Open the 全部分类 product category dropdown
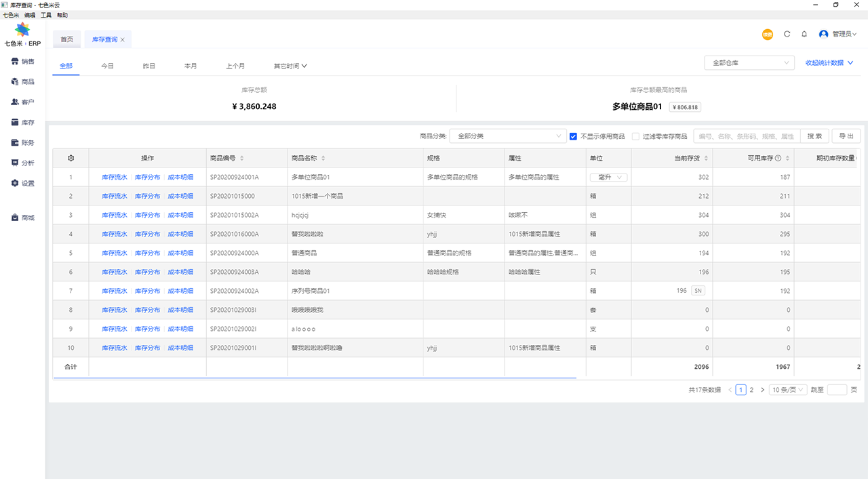 508,136
